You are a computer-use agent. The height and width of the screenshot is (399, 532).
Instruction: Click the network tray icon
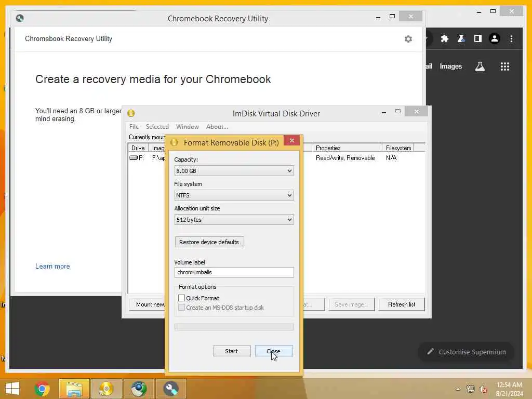(470, 389)
